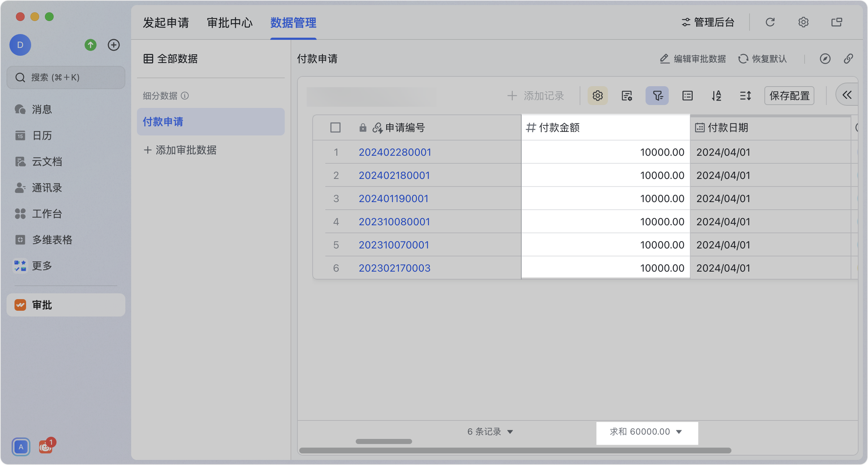Switch to 发起申请 tab
The image size is (868, 465).
point(166,22)
